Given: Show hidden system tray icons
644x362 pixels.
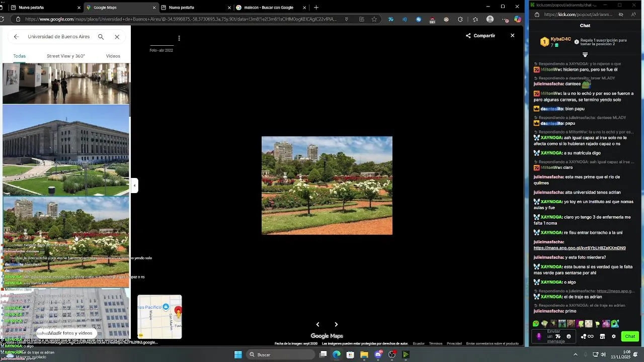Looking at the screenshot, I should pyautogui.click(x=576, y=354).
